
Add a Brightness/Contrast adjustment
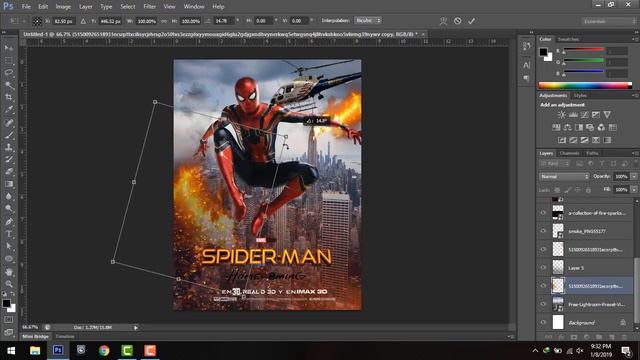(562, 115)
